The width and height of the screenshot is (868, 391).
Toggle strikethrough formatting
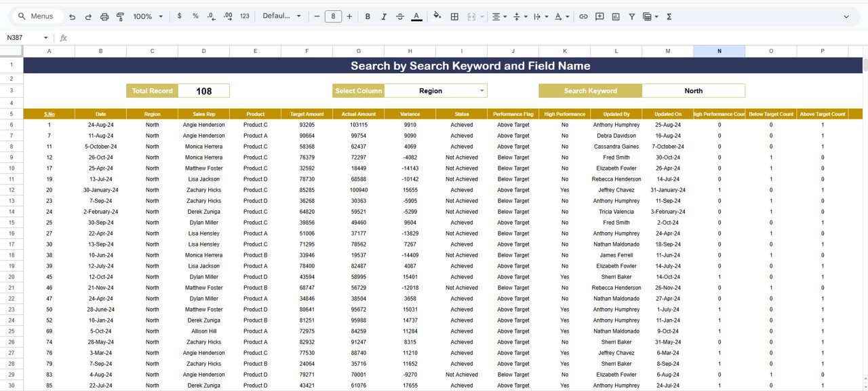[x=399, y=16]
